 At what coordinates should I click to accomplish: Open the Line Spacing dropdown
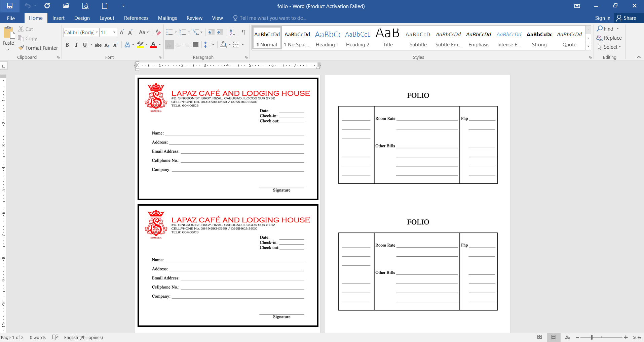[209, 45]
